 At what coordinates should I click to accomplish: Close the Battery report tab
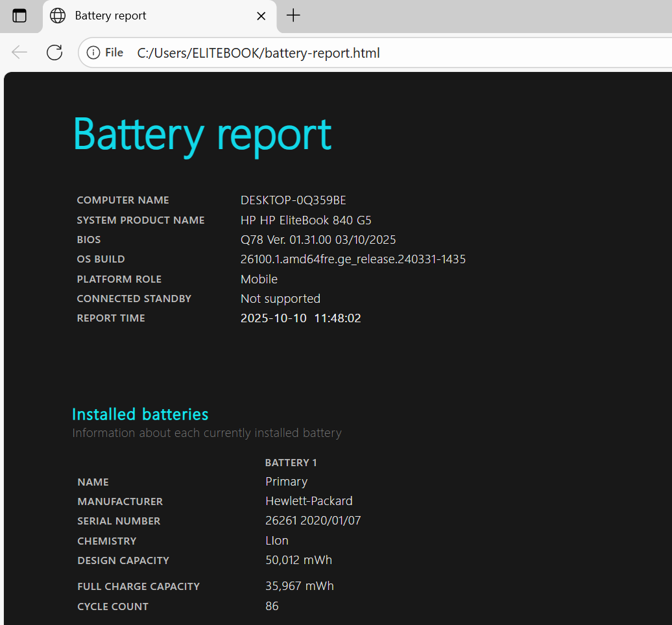(x=261, y=16)
